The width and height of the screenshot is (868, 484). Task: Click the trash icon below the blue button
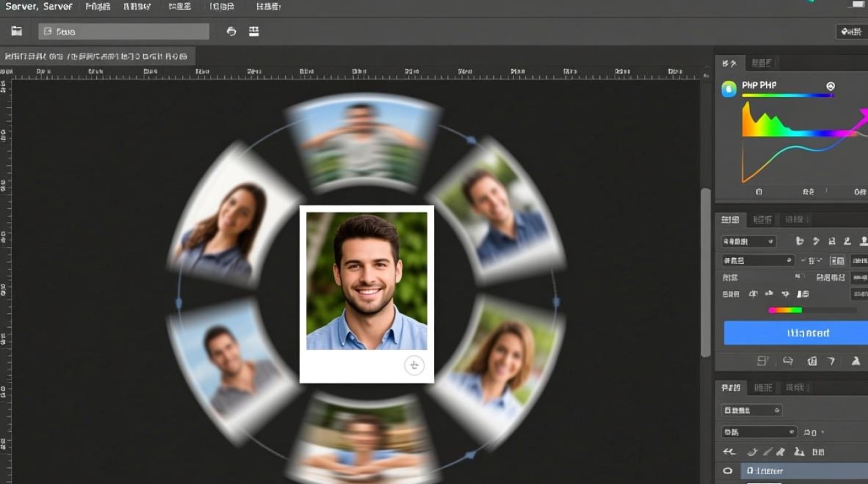812,361
